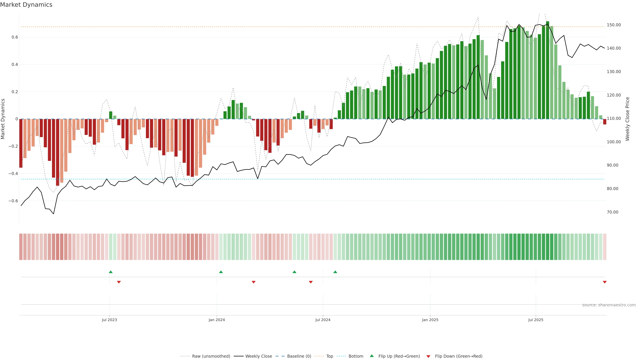Hide the Bottom threshold via legend
This screenshot has width=644, height=362.
tap(356, 356)
